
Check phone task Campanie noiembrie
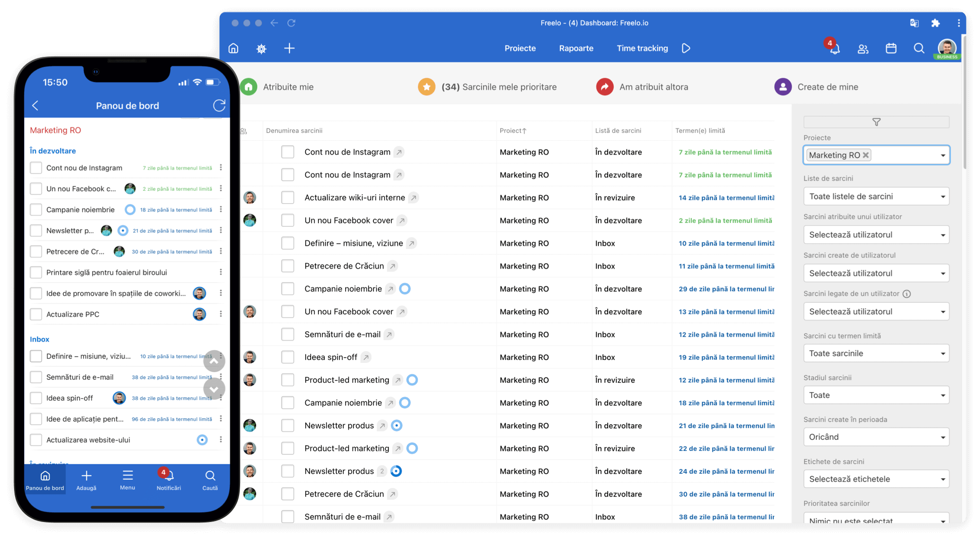[36, 210]
